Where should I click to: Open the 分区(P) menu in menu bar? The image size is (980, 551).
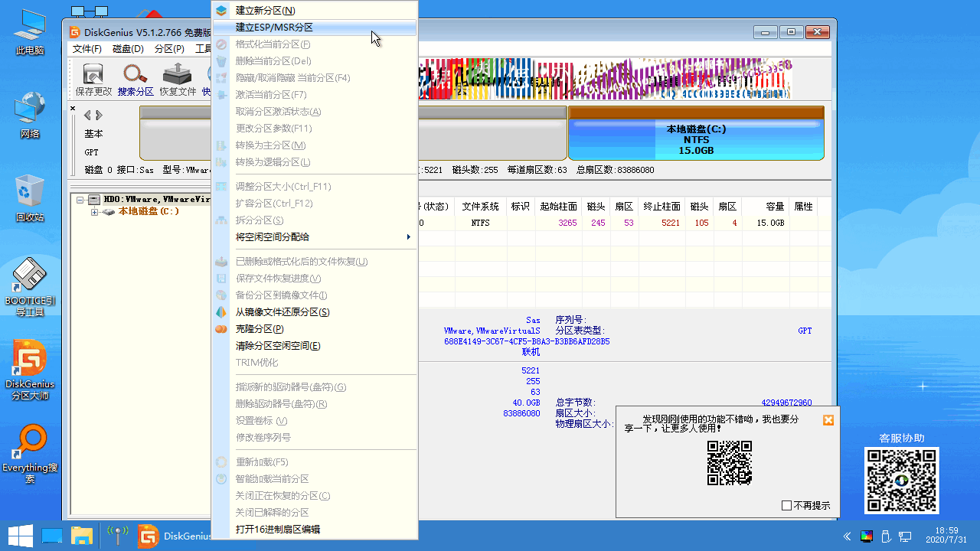pyautogui.click(x=169, y=49)
